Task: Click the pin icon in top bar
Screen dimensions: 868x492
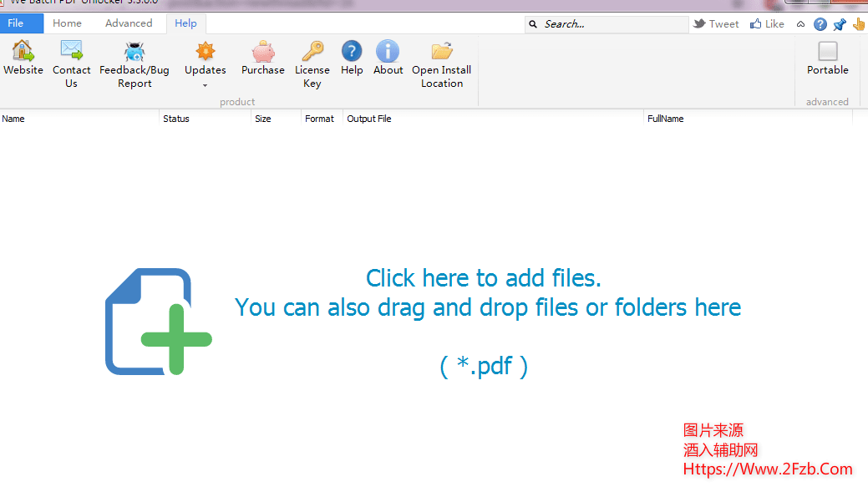Action: (x=840, y=24)
